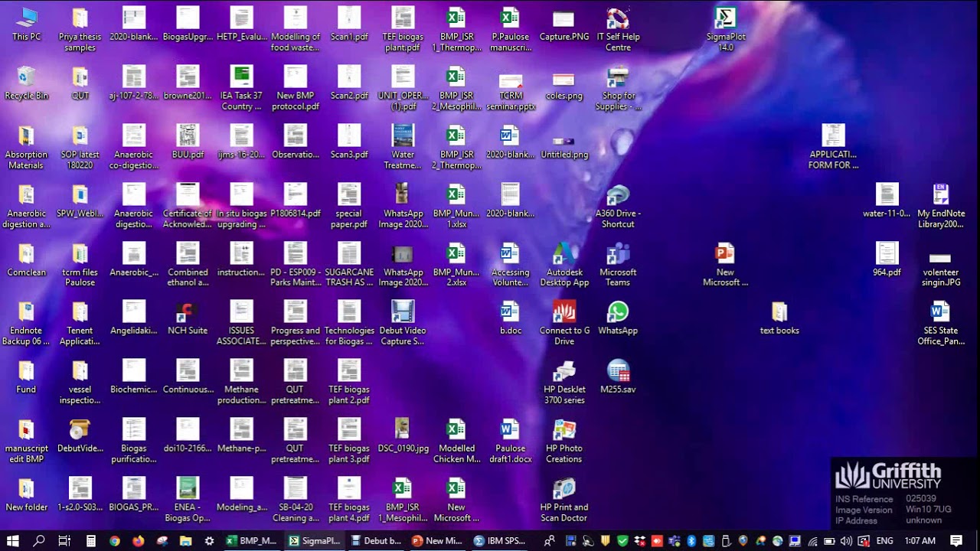Image resolution: width=980 pixels, height=551 pixels.
Task: Switch to the BMP_M... Excel taskbar window
Action: click(x=251, y=540)
